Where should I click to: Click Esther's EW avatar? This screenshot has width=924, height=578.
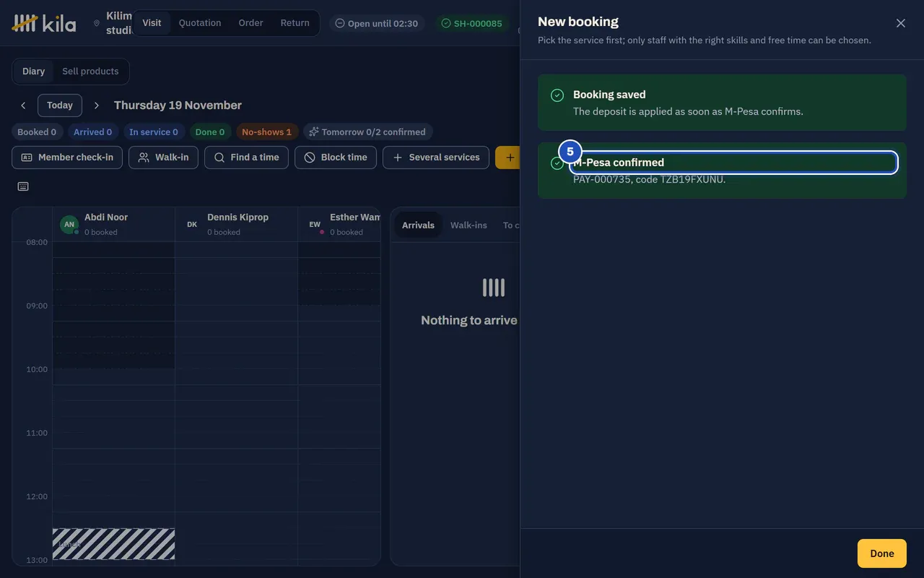pos(315,225)
